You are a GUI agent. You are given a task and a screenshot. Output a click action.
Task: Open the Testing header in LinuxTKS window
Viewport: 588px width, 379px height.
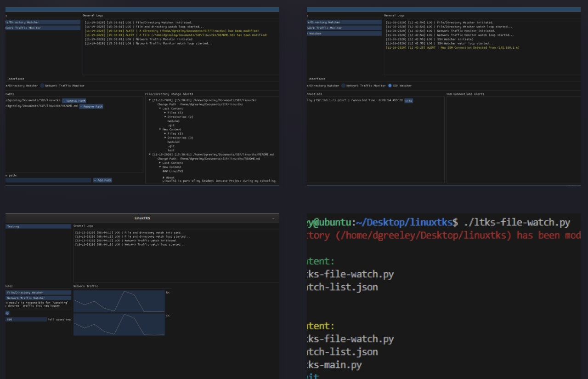pos(39,226)
